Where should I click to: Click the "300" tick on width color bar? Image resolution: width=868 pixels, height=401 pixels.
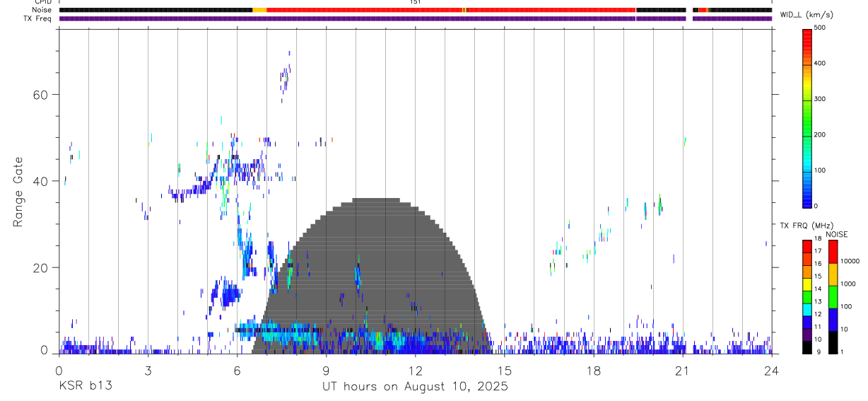pyautogui.click(x=820, y=100)
